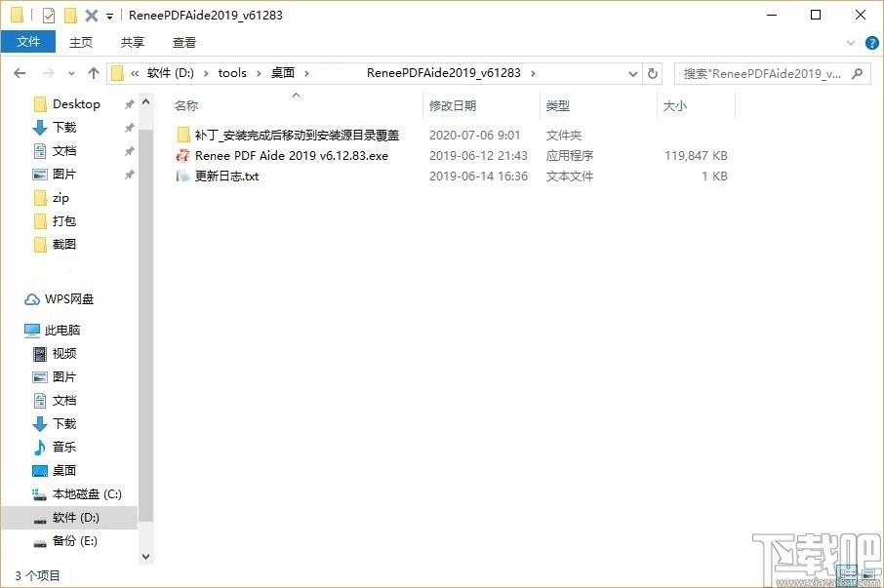This screenshot has width=884, height=588.
Task: Select the 更新日志.txt file
Action: [x=226, y=176]
